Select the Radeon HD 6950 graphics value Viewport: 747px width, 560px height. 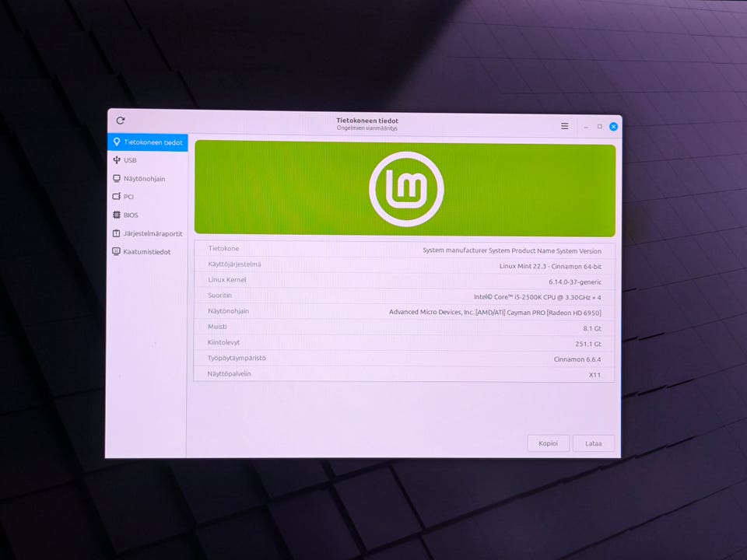pyautogui.click(x=495, y=313)
